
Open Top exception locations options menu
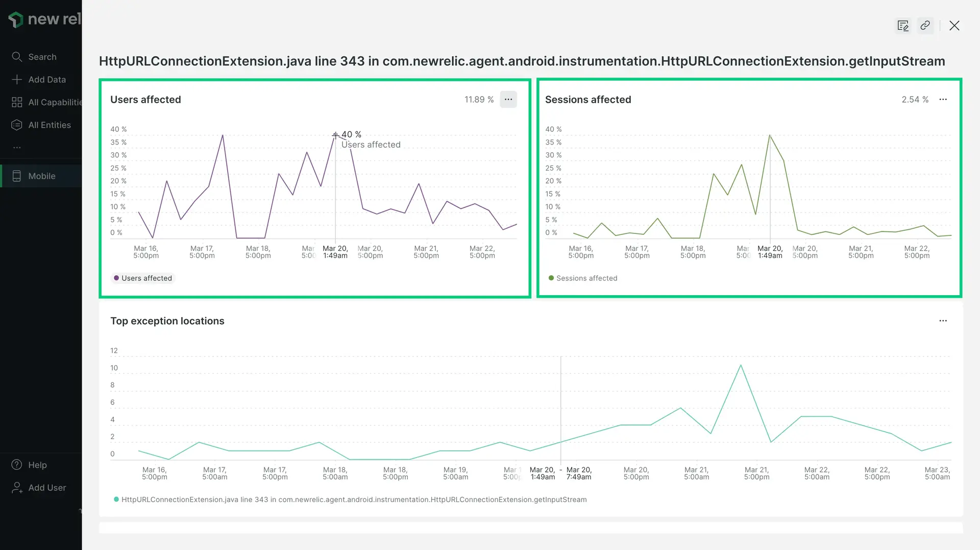pos(943,321)
